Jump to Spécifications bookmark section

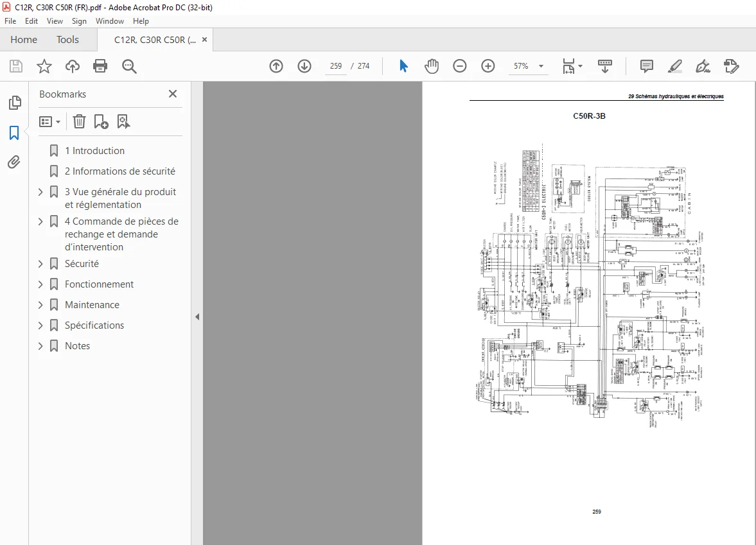[x=94, y=325]
